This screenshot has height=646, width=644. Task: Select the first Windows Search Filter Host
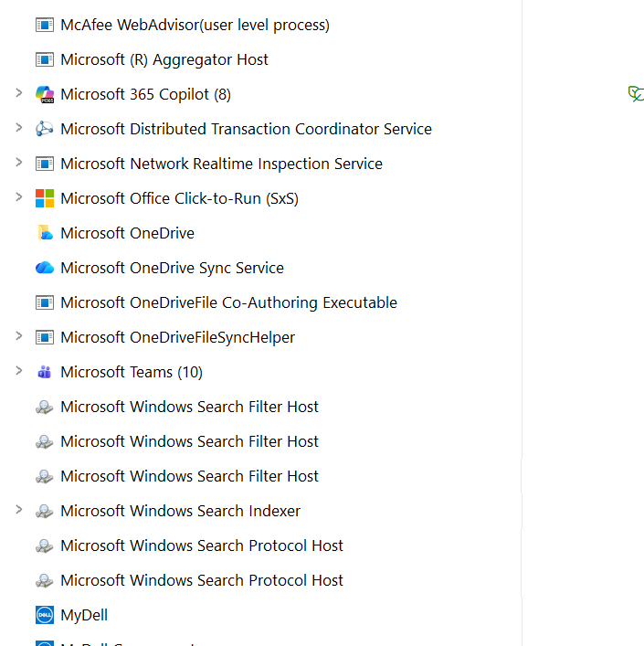tap(189, 407)
